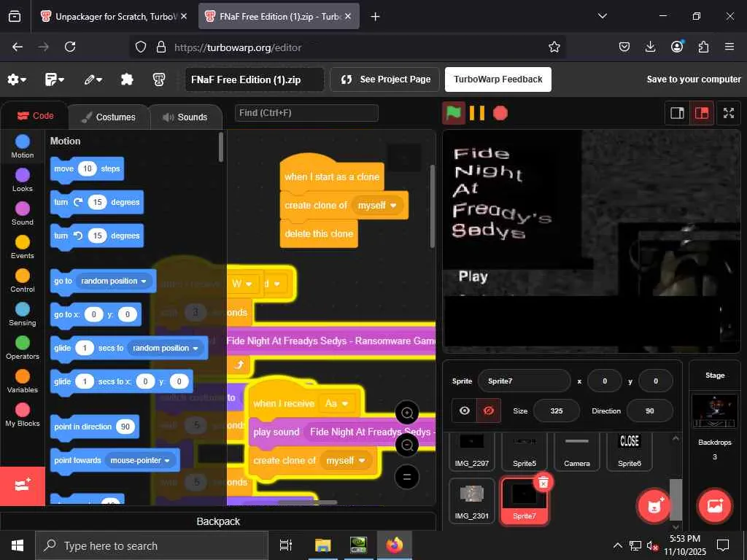Open the Aa message dropdown
The image size is (747, 560).
(336, 403)
